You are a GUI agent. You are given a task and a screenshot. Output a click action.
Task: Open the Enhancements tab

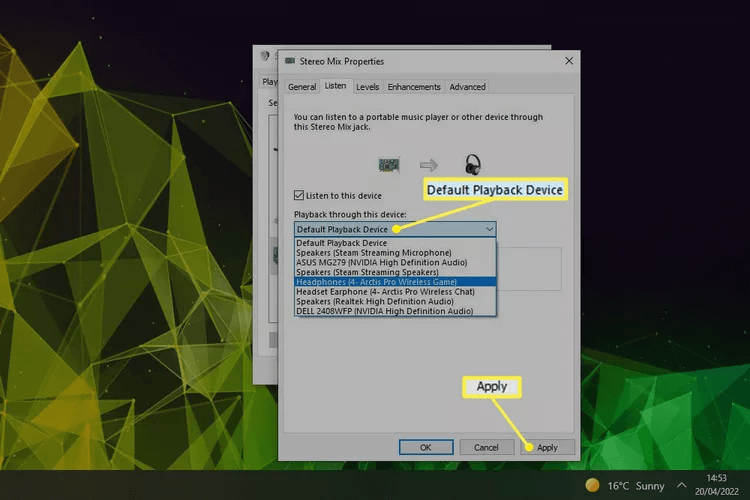(414, 87)
